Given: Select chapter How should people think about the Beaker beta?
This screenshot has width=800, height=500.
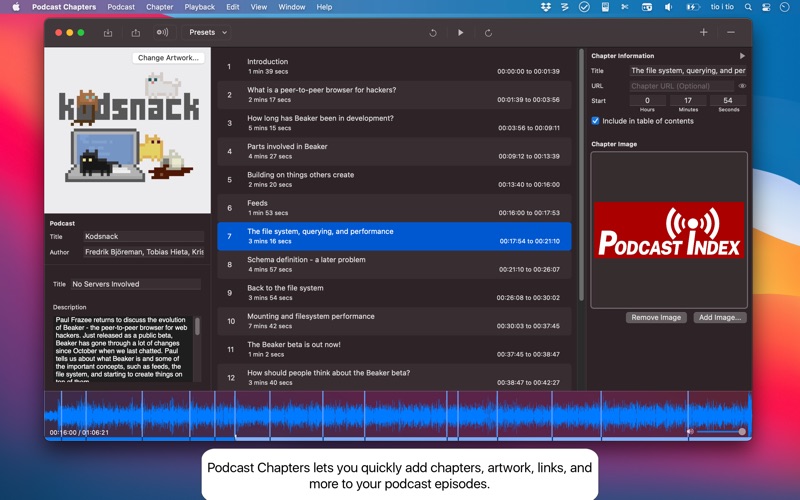Looking at the screenshot, I should (394, 378).
